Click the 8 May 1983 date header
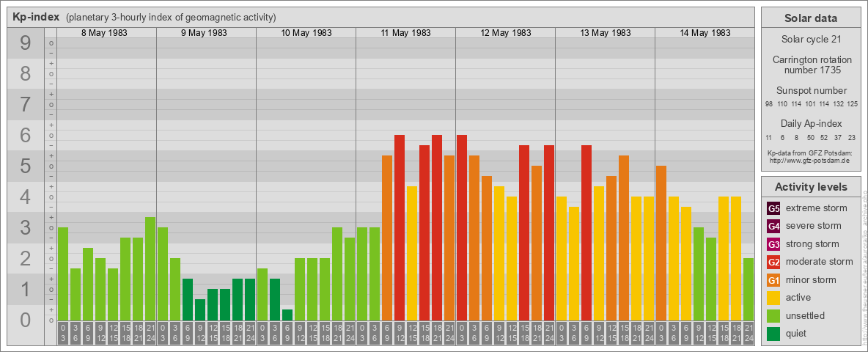This screenshot has width=868, height=352. 104,33
